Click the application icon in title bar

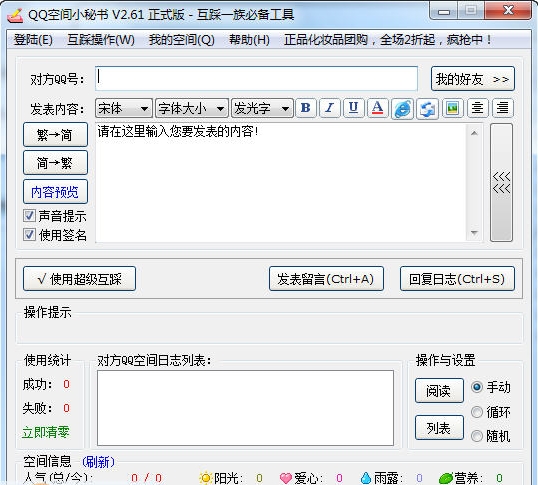point(15,15)
